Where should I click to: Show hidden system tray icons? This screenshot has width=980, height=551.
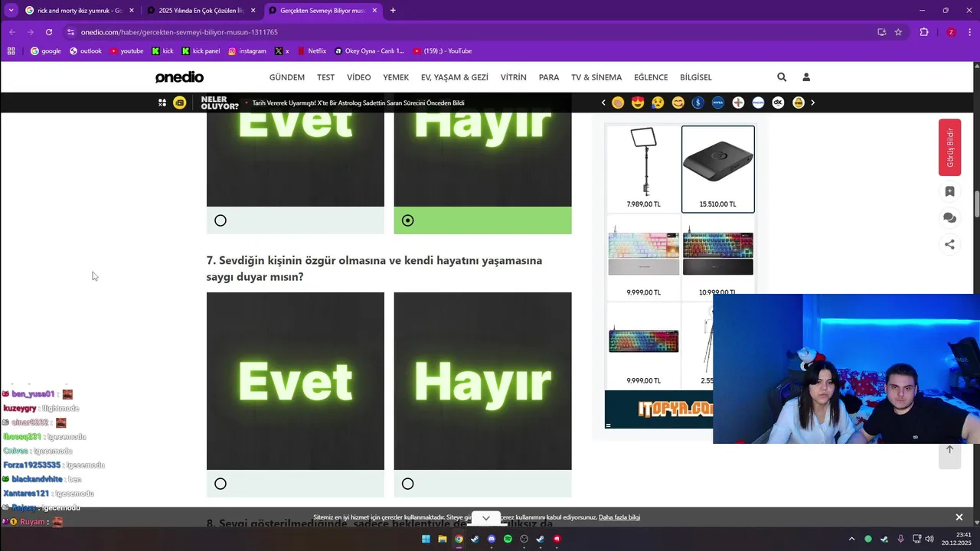pyautogui.click(x=851, y=539)
